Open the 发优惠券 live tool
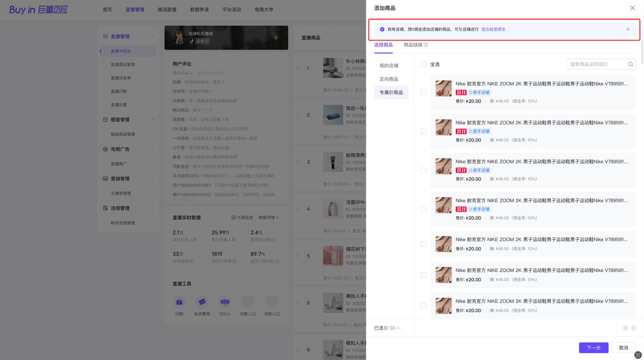644x360 pixels. pyautogui.click(x=202, y=302)
